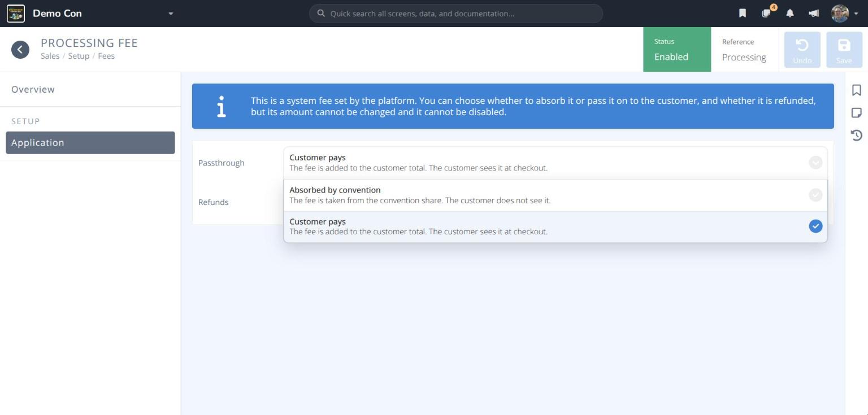
Task: Select the Application setup tab
Action: 90,143
